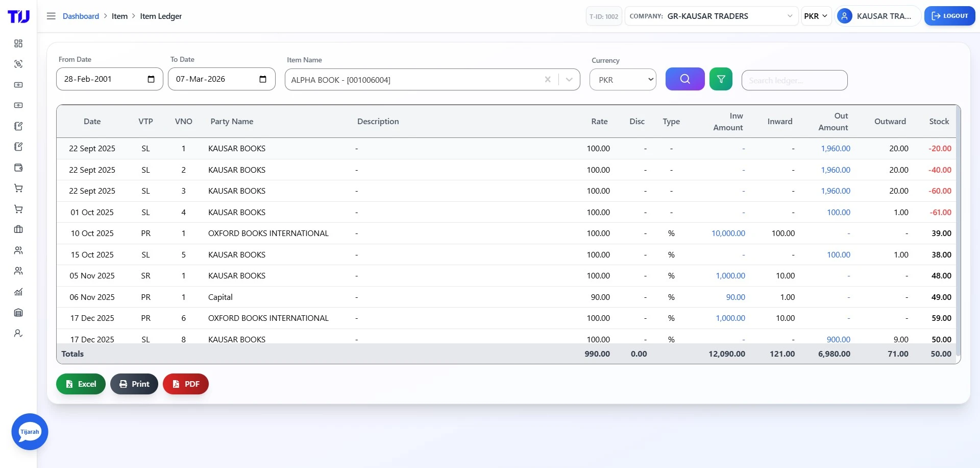Viewport: 980px width, 468px height.
Task: Select the users icon in the sidebar
Action: (18, 250)
